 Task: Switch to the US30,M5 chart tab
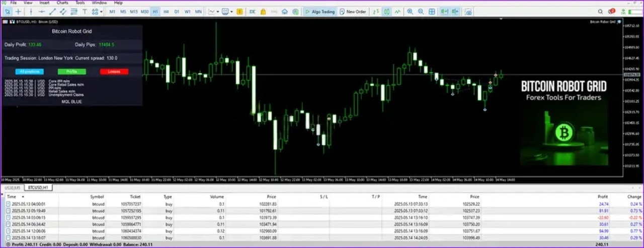(12, 188)
